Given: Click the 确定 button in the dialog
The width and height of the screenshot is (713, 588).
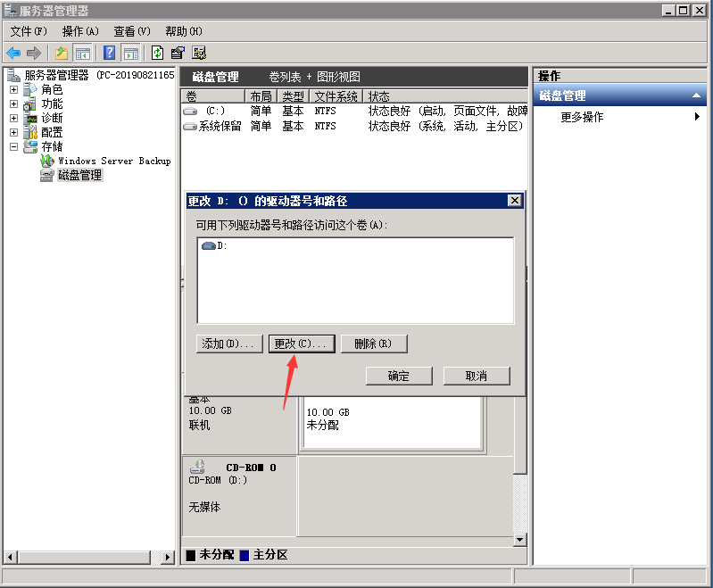Looking at the screenshot, I should [399, 376].
